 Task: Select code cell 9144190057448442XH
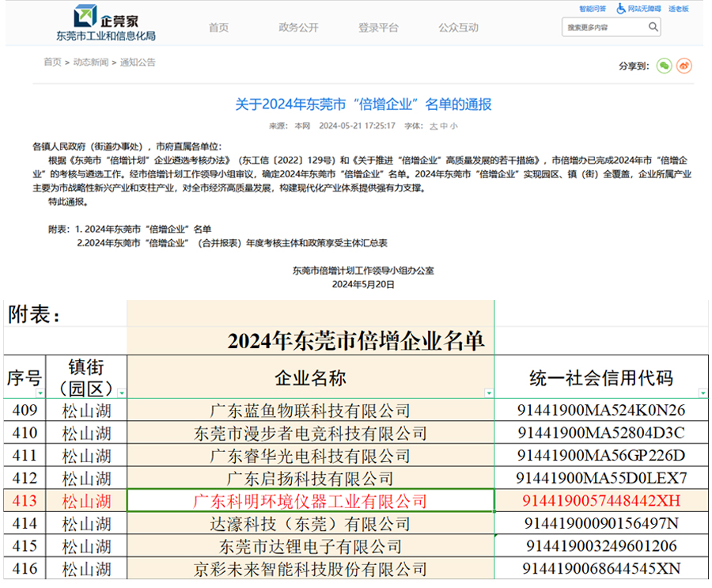tap(601, 501)
